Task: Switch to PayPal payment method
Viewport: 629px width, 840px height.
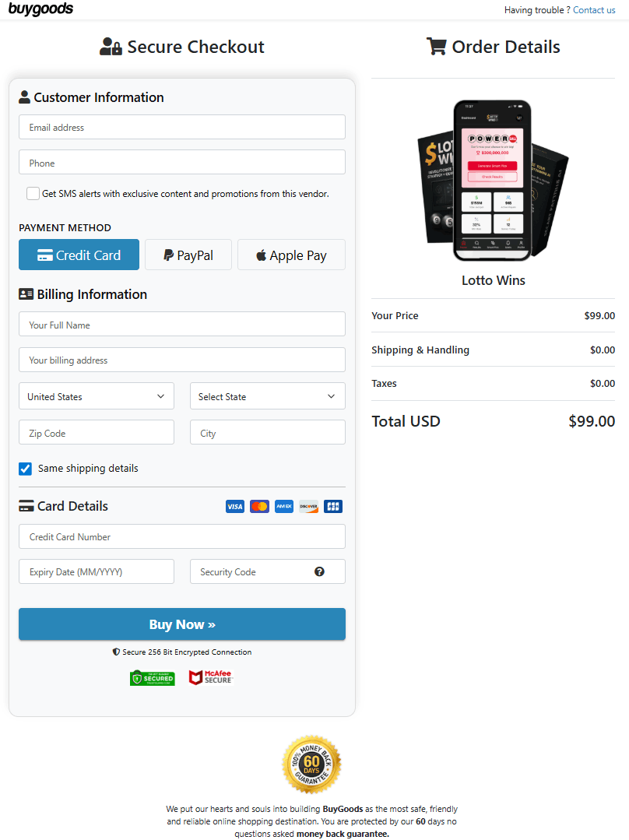Action: tap(188, 255)
